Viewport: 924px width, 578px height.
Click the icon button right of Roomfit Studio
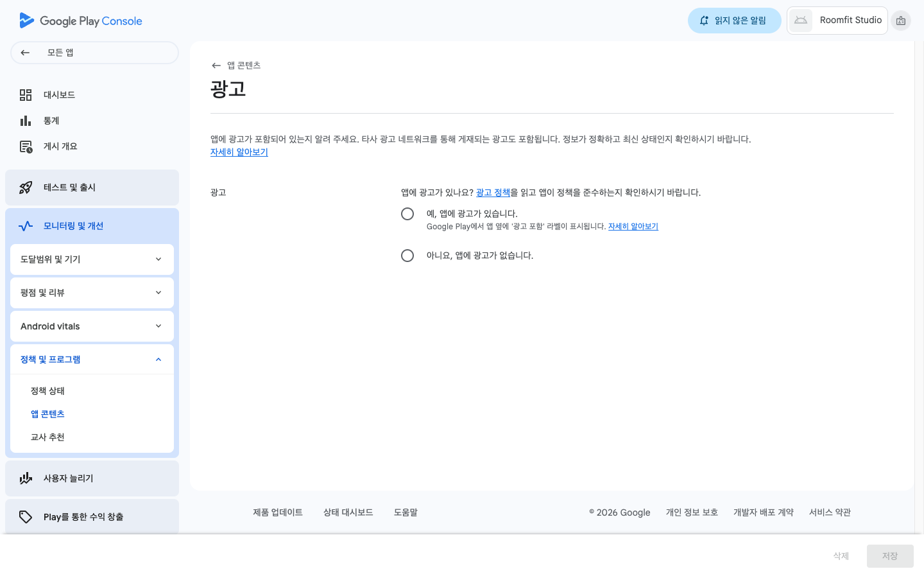click(x=901, y=21)
